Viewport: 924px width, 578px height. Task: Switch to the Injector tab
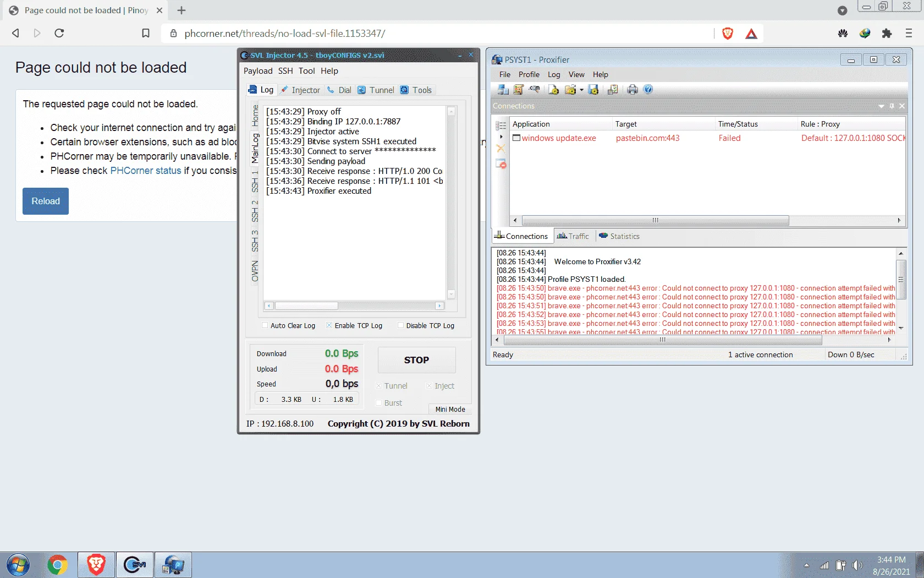tap(300, 90)
